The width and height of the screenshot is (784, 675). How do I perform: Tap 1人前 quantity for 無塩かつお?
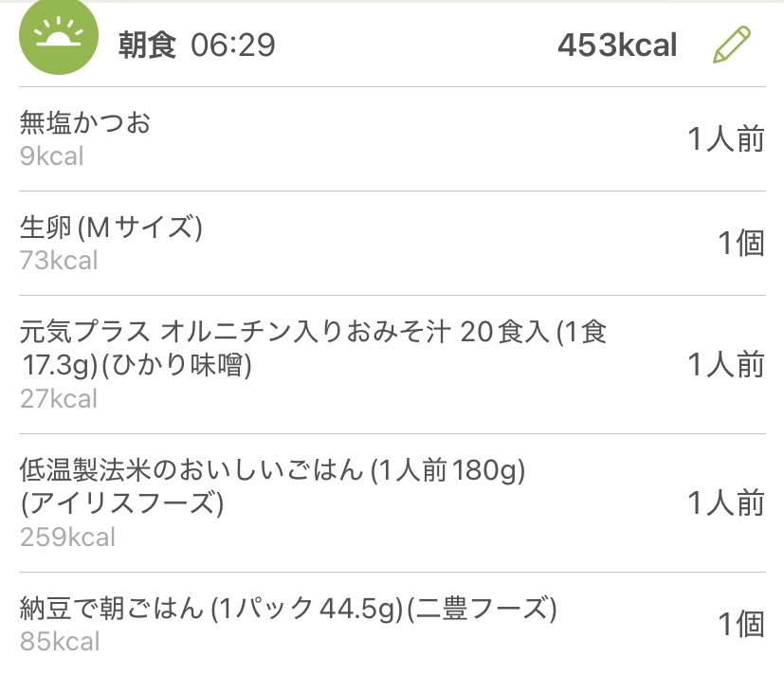click(x=725, y=139)
